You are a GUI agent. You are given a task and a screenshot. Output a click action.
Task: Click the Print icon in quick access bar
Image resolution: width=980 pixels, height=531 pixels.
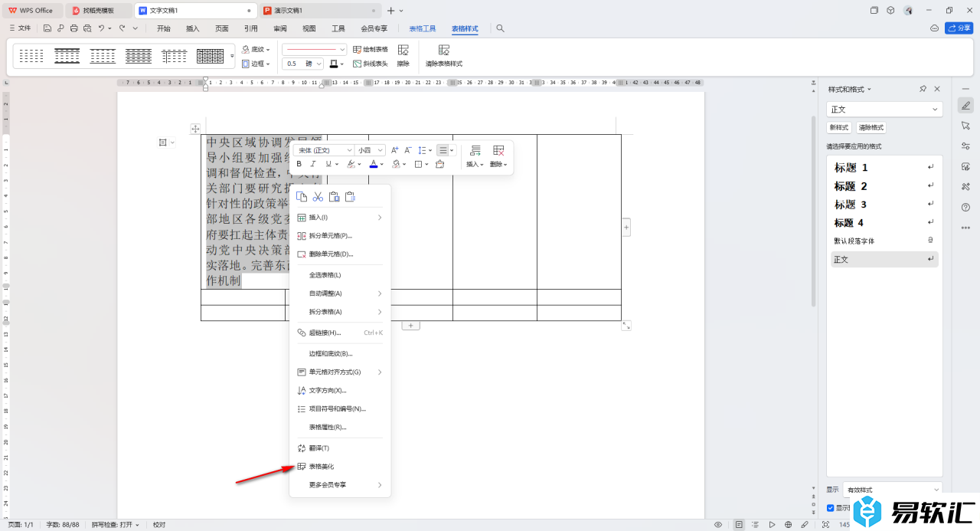point(73,28)
